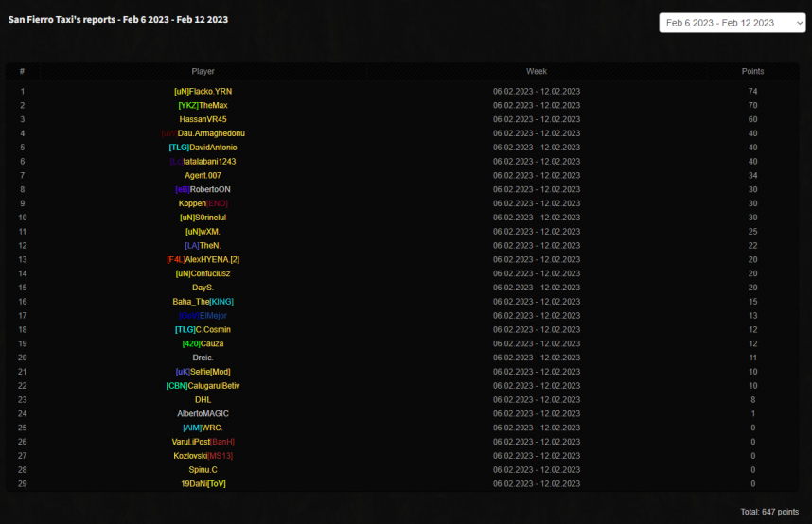812x524 pixels.
Task: Open [F4L]AlexHYENA.[2] player link
Action: pos(203,259)
